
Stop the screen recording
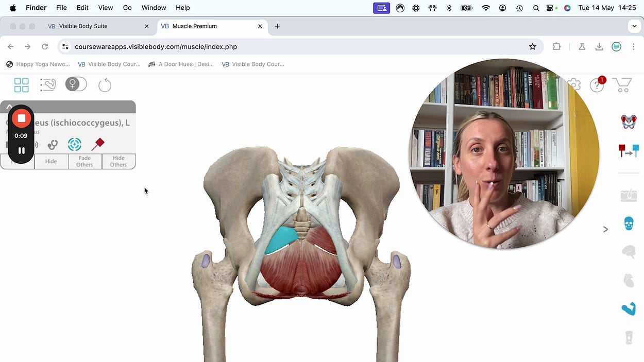click(x=21, y=117)
